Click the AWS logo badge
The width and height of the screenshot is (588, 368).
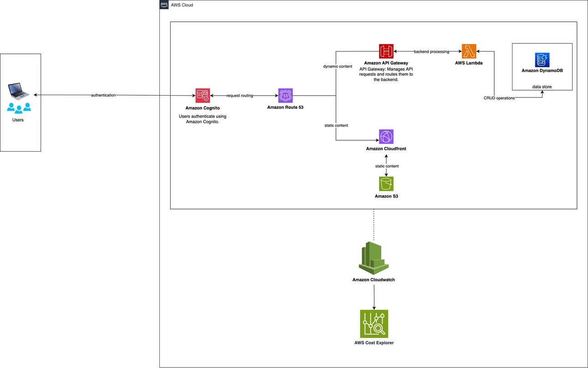pos(164,5)
